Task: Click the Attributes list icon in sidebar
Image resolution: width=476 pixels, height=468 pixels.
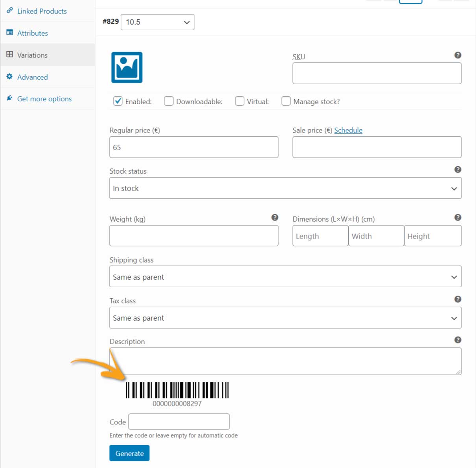Action: point(9,33)
